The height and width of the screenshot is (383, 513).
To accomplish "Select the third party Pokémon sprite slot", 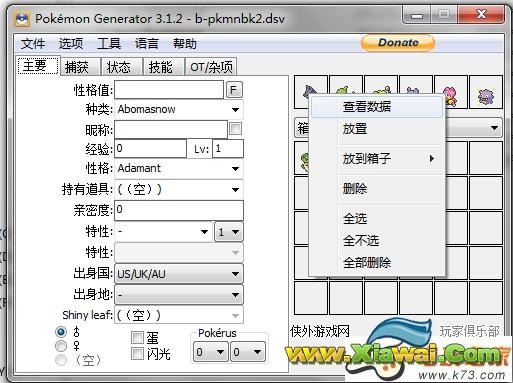I will (x=381, y=92).
